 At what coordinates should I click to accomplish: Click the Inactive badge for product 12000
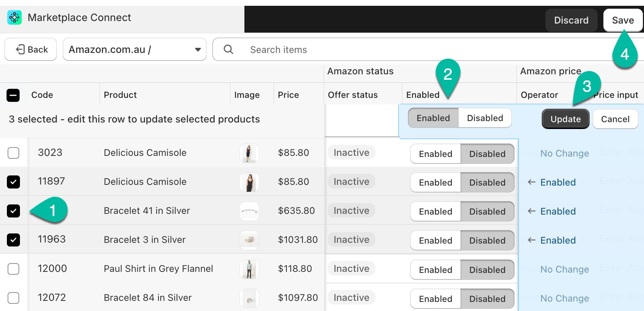click(351, 269)
